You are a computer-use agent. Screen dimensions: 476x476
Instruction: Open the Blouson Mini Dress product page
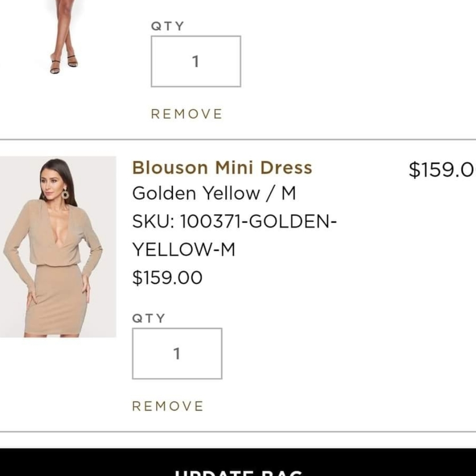[222, 168]
